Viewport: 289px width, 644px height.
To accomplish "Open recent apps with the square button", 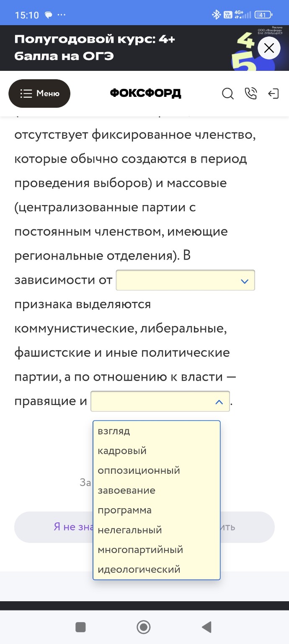I will 80,628.
